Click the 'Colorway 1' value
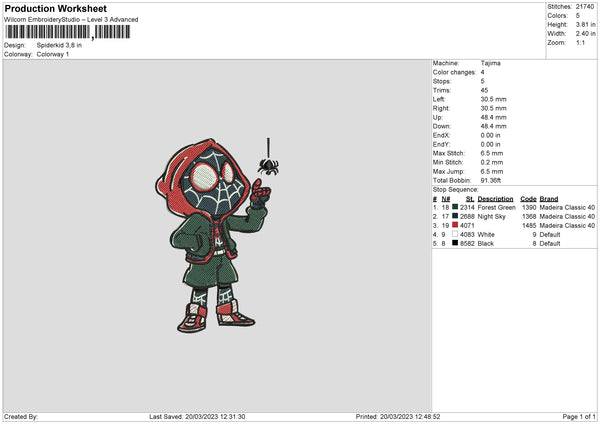Viewport: 600px width, 424px height. [x=53, y=54]
